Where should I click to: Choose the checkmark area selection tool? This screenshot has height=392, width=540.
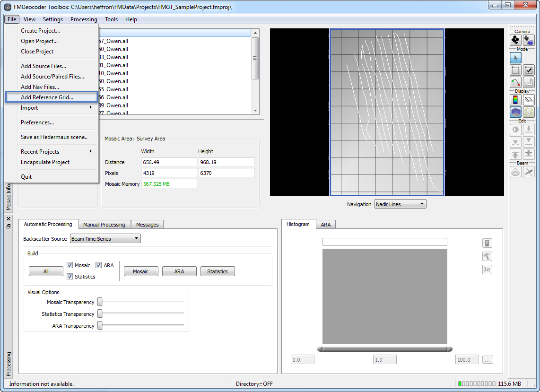coord(529,70)
